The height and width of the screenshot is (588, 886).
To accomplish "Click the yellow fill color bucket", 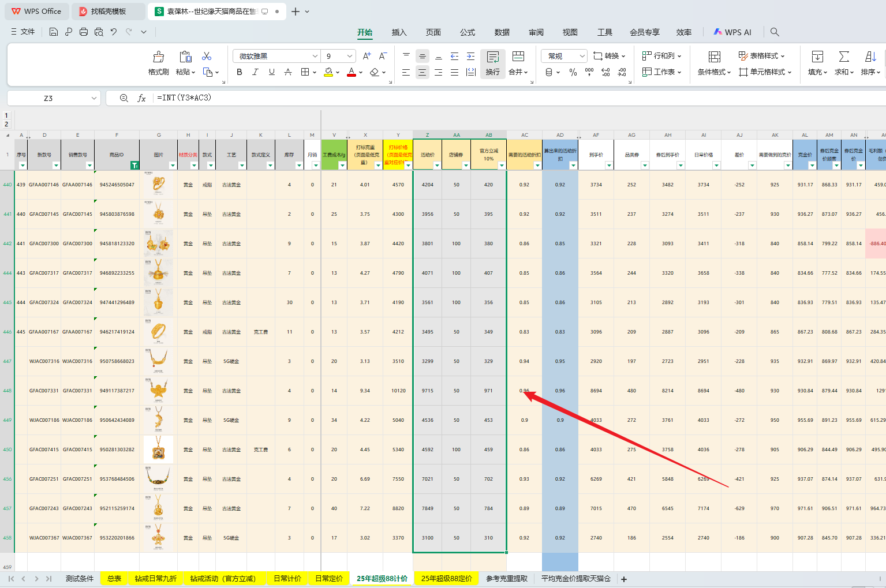I will tap(328, 72).
